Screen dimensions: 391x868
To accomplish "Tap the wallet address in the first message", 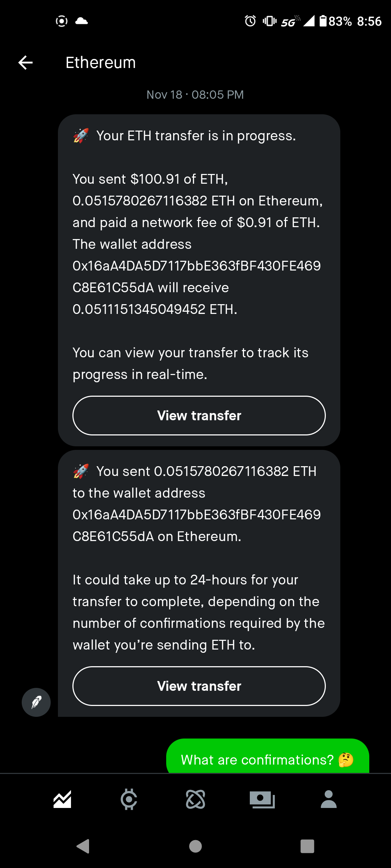I will pyautogui.click(x=196, y=277).
